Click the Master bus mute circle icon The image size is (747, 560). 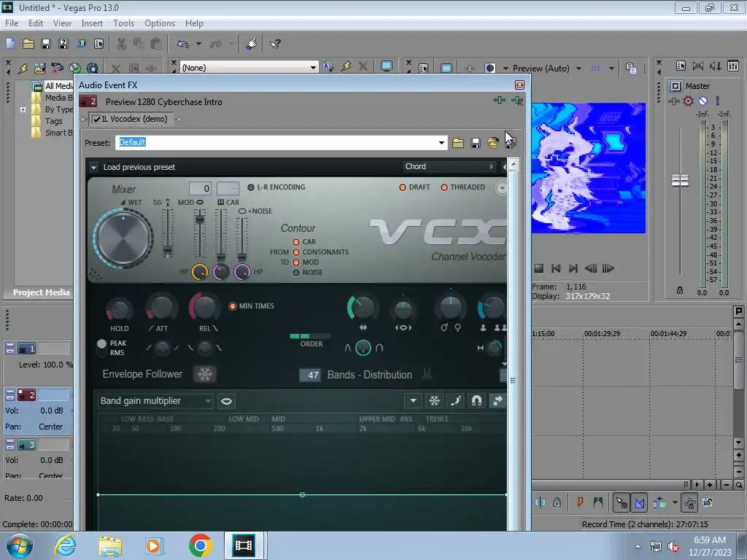(703, 101)
